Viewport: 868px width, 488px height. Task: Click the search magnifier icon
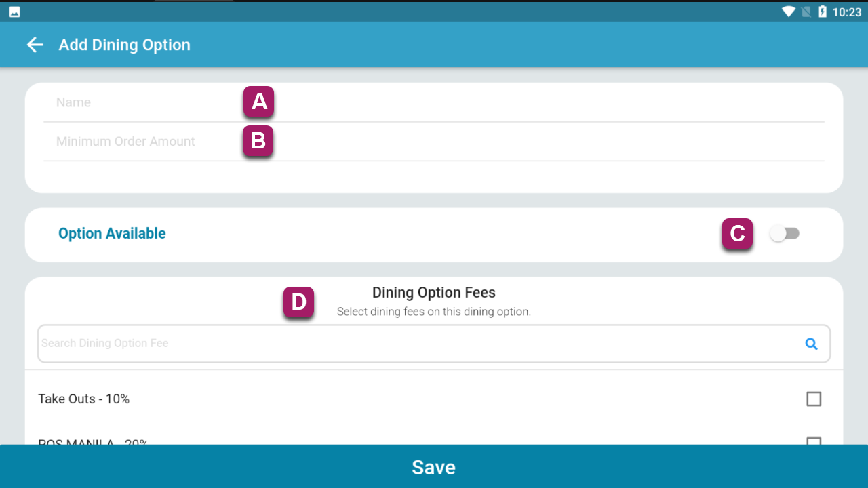pos(811,344)
